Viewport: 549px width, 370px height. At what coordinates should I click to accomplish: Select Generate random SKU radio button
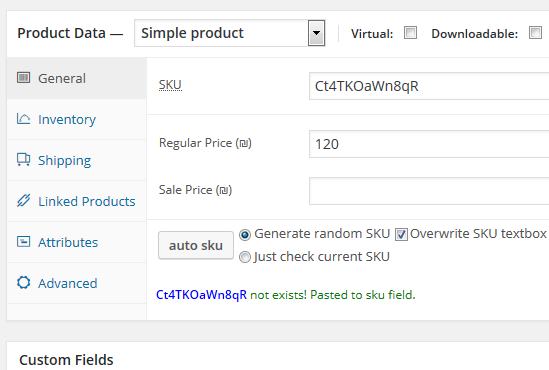click(245, 235)
